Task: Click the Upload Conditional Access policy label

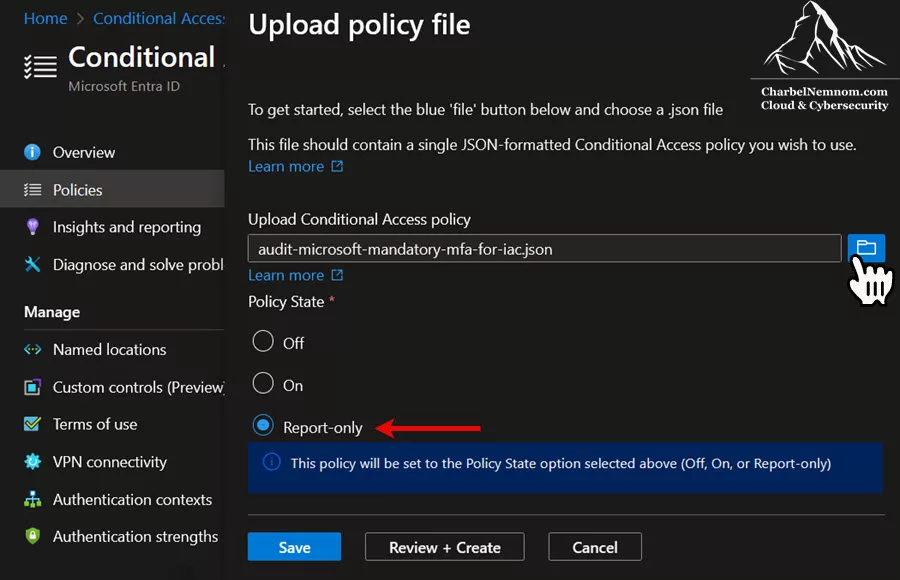Action: click(x=359, y=219)
